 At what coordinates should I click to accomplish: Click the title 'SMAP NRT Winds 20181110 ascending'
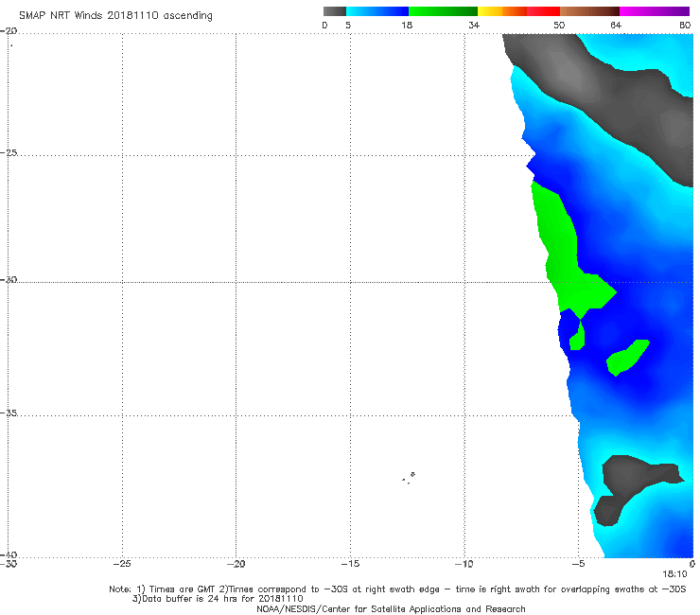[x=115, y=15]
